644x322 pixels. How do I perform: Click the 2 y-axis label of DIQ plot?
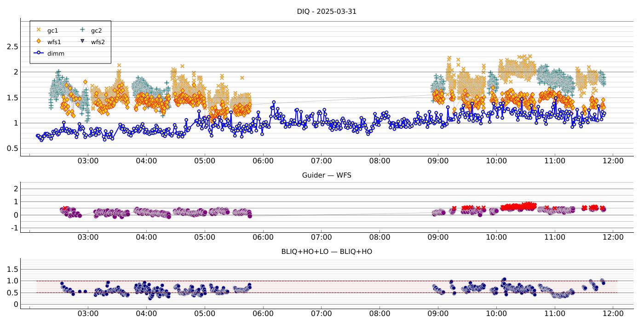point(15,72)
